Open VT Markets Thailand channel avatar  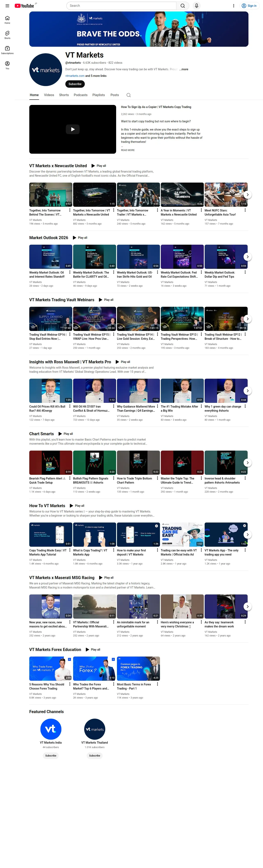pos(95,729)
